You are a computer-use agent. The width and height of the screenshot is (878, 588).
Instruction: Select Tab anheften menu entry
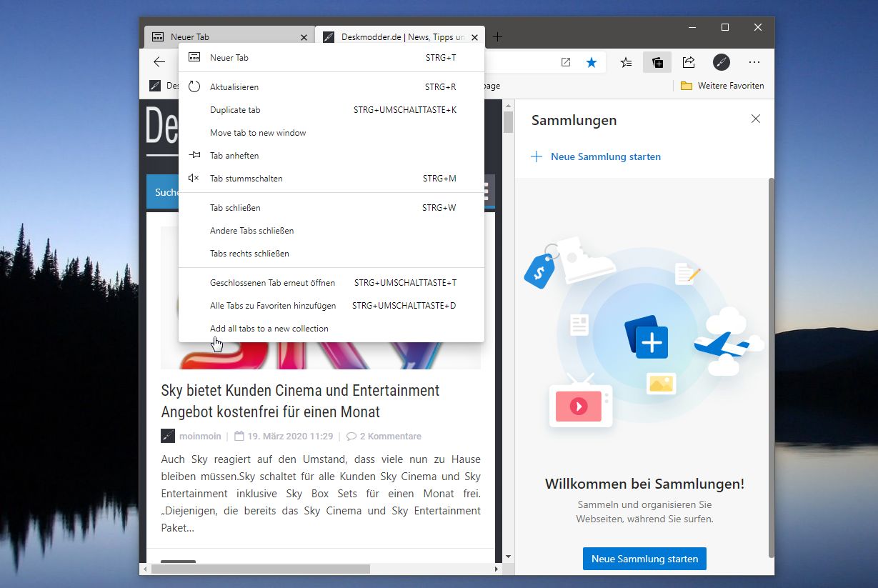click(x=331, y=156)
